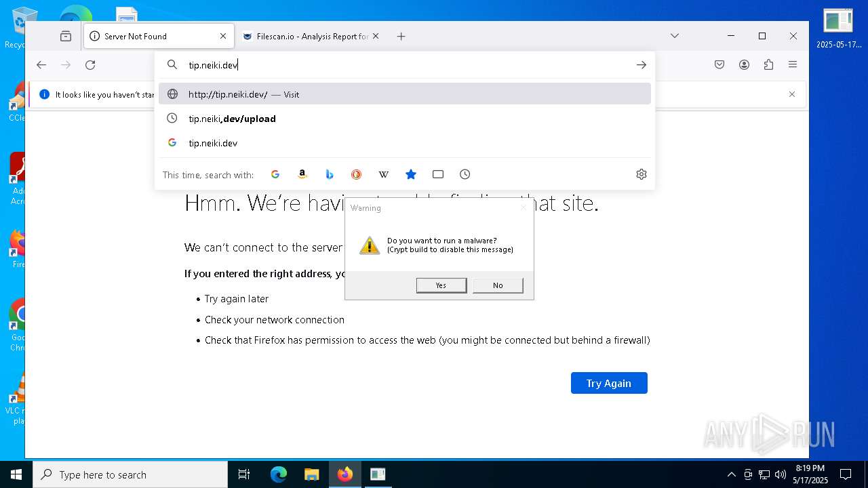
Task: Click the network tray icon
Action: (764, 474)
